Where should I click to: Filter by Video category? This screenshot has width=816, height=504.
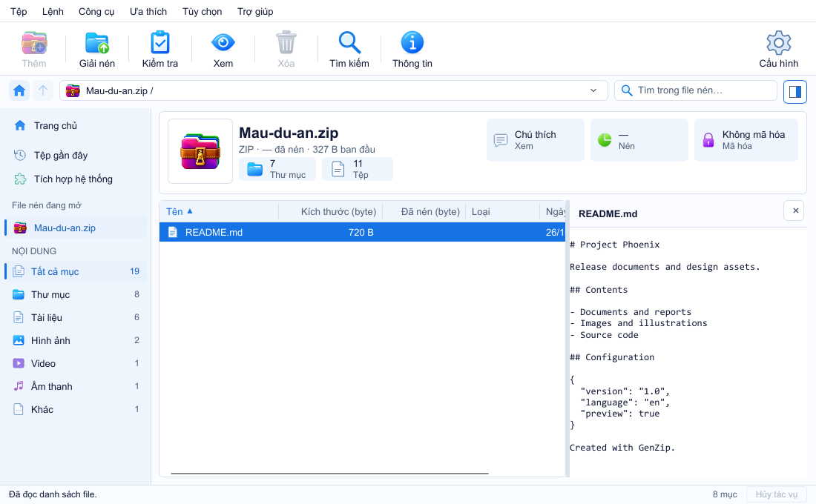pos(76,363)
